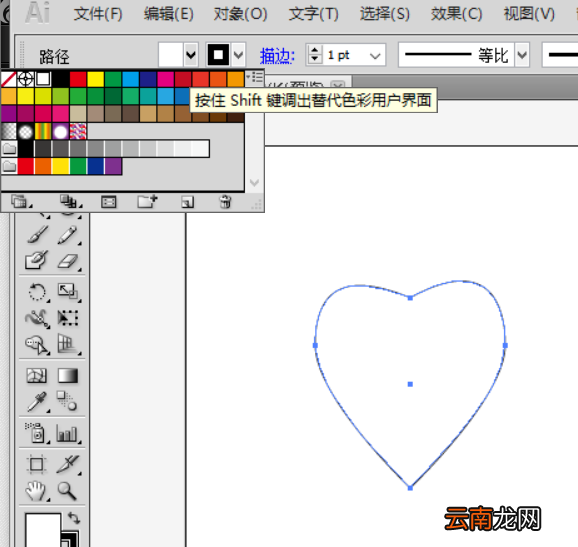The image size is (578, 547).
Task: Select the Slice tool
Action: coord(68,464)
